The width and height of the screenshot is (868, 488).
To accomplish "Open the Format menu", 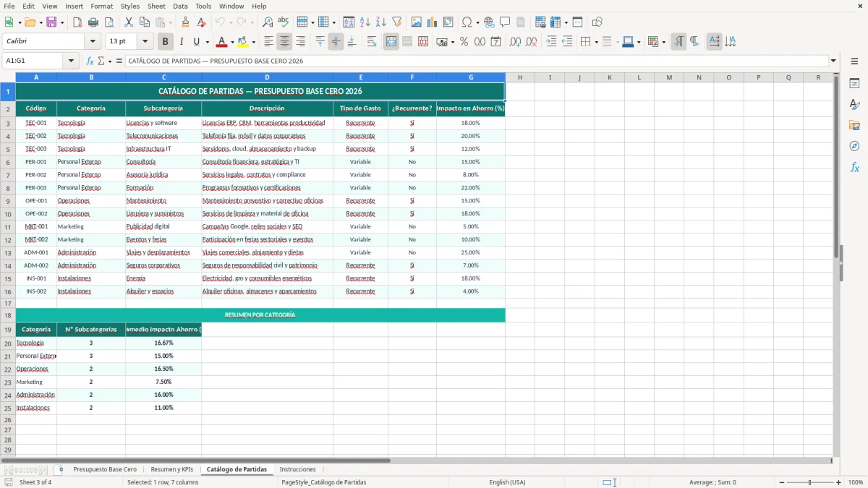I will (101, 6).
